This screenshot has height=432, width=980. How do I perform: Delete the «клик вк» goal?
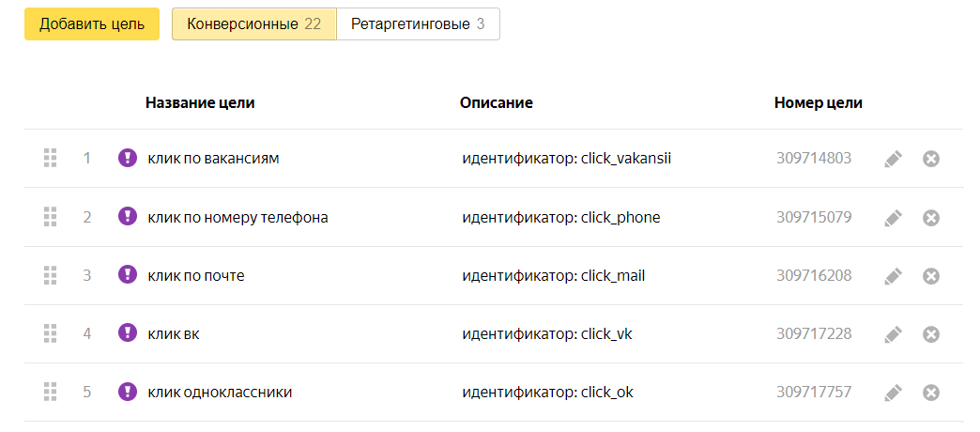click(931, 334)
